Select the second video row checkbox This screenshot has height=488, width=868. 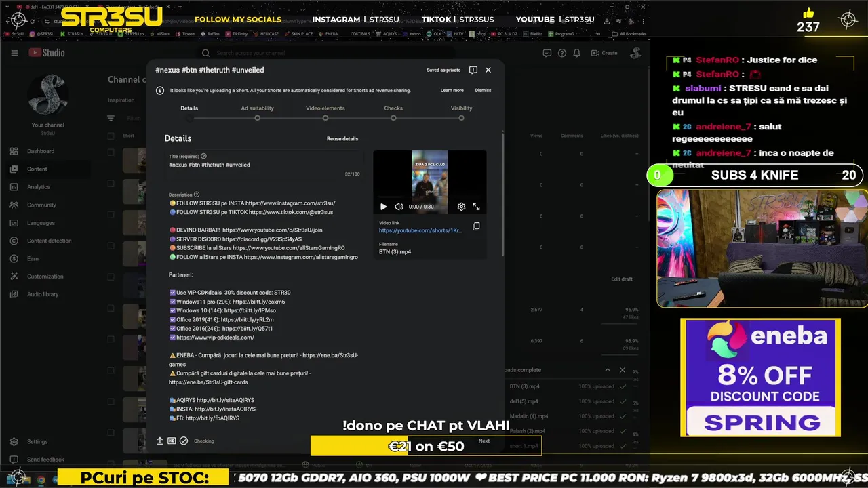coord(111,185)
